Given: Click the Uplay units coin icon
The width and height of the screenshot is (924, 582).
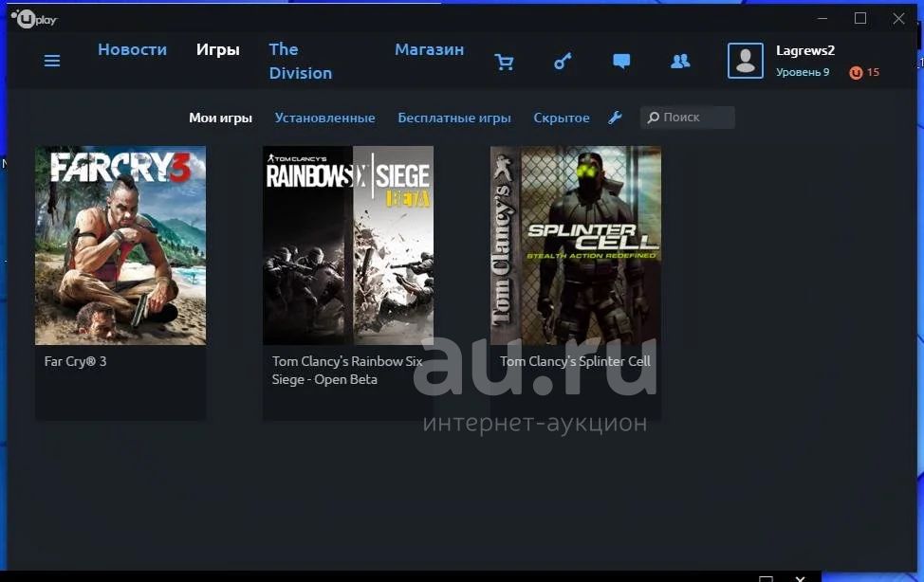Looking at the screenshot, I should click(x=856, y=72).
